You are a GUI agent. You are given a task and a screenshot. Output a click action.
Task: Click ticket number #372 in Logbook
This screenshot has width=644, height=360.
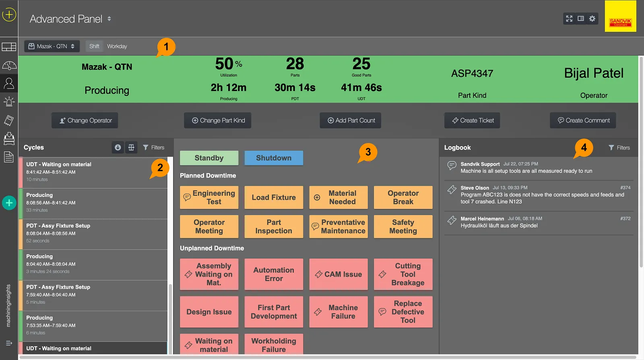625,219
